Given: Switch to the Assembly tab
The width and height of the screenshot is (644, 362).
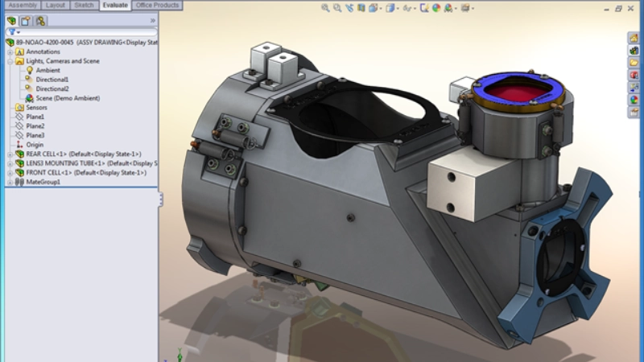Looking at the screenshot, I should pos(22,5).
